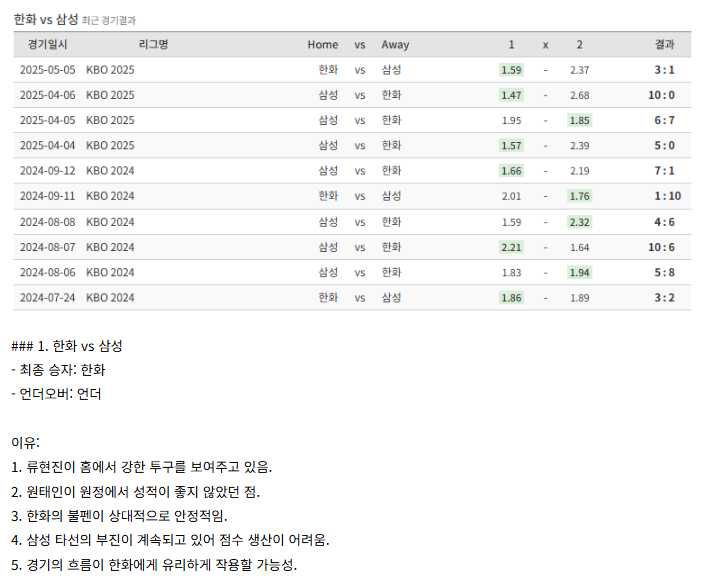The image size is (708, 586).
Task: Click the 7 : 1 result
Action: coord(665,171)
